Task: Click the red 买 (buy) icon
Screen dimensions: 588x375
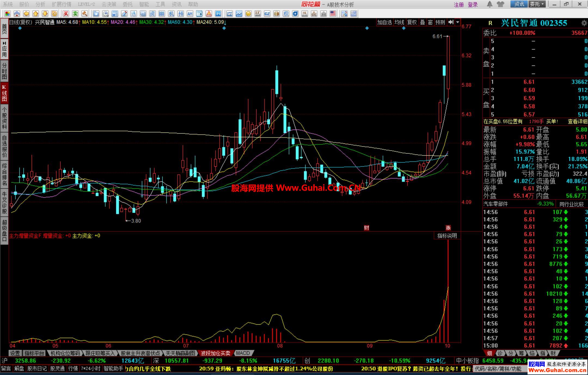Action: 66,14
